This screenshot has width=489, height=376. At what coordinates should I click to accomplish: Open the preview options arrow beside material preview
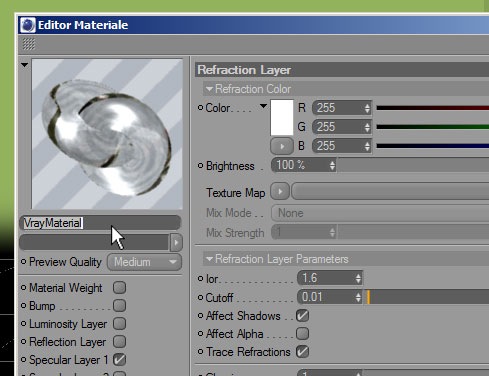pyautogui.click(x=24, y=65)
